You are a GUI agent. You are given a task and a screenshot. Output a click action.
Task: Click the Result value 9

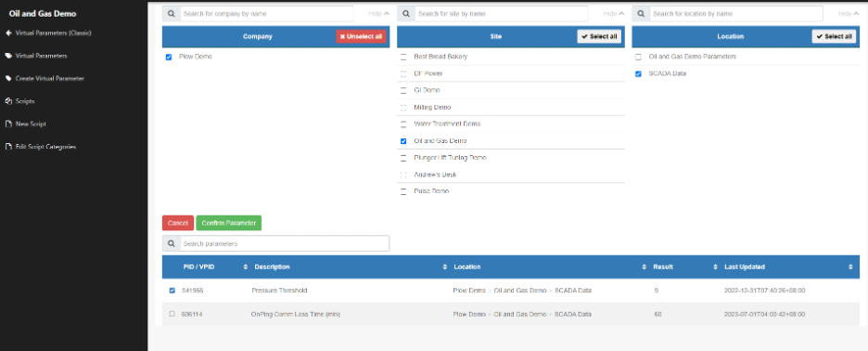(656, 291)
